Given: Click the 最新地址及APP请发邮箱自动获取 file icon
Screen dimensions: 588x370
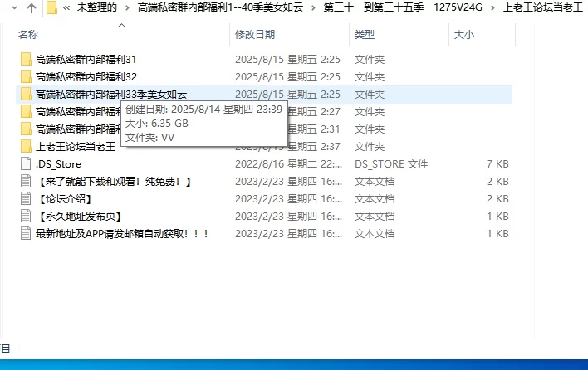Looking at the screenshot, I should coord(26,234).
